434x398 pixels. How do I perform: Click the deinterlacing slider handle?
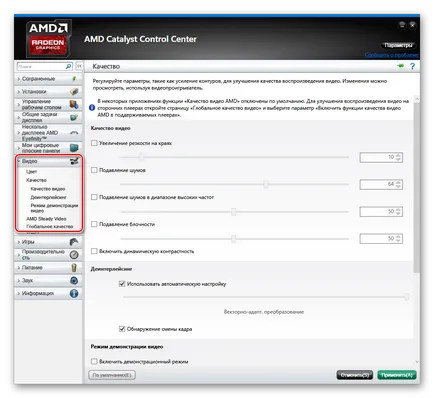[407, 297]
